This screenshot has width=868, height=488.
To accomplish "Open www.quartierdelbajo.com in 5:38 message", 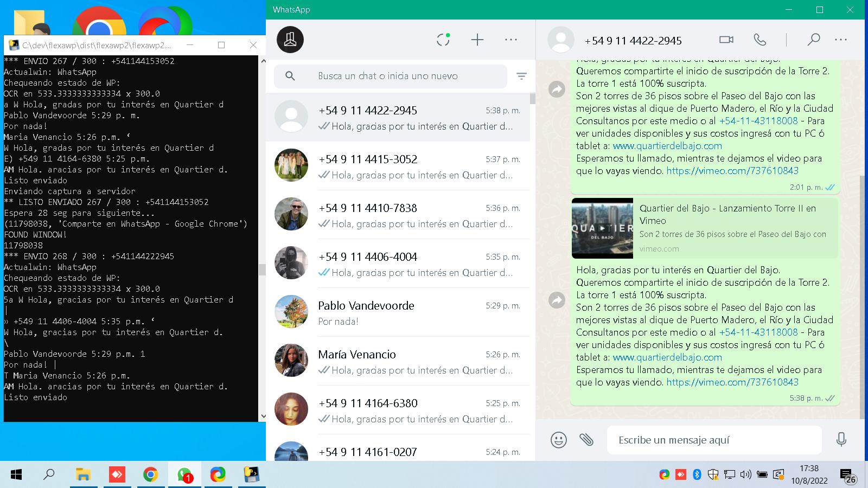I will tap(667, 357).
